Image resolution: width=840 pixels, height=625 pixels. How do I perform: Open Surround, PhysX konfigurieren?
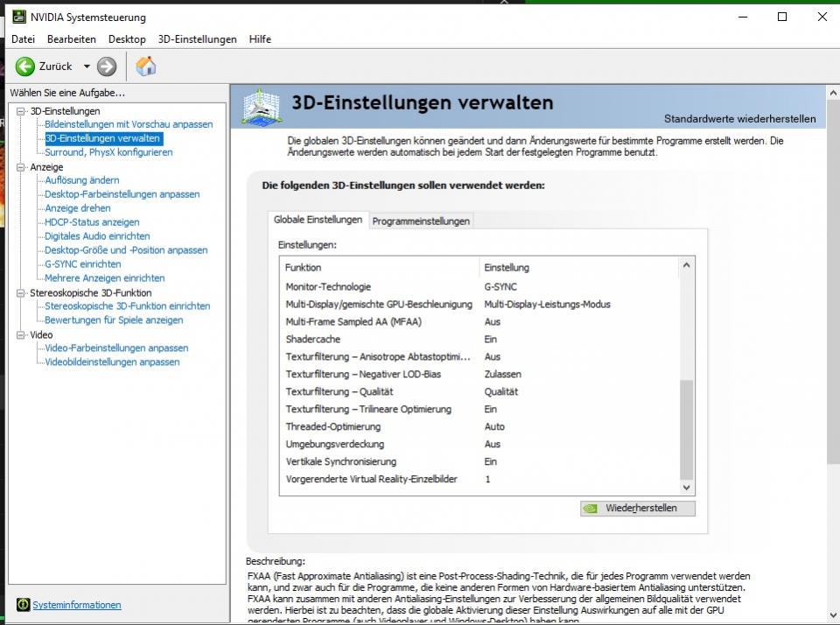pyautogui.click(x=108, y=152)
